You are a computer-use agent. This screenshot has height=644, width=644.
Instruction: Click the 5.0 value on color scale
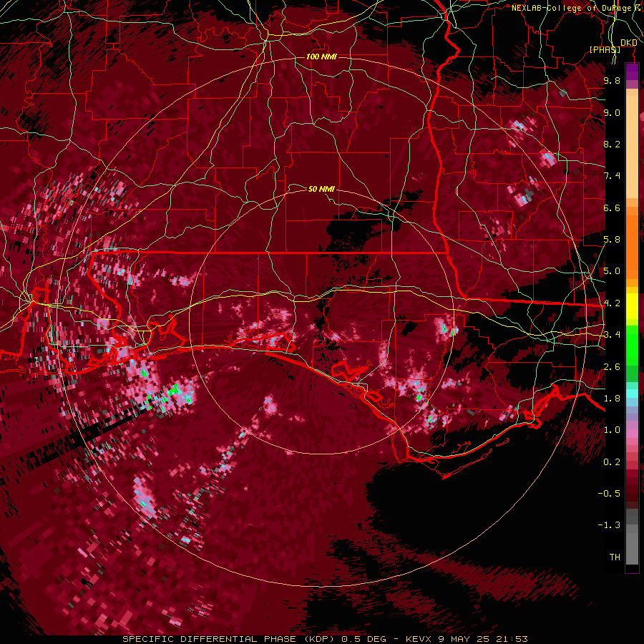(x=612, y=271)
